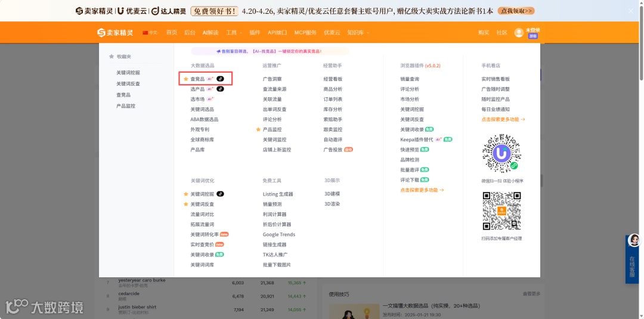This screenshot has width=644, height=319.
Task: Click the star icon beside 产品监控 under 运营推广
Action: [258, 129]
